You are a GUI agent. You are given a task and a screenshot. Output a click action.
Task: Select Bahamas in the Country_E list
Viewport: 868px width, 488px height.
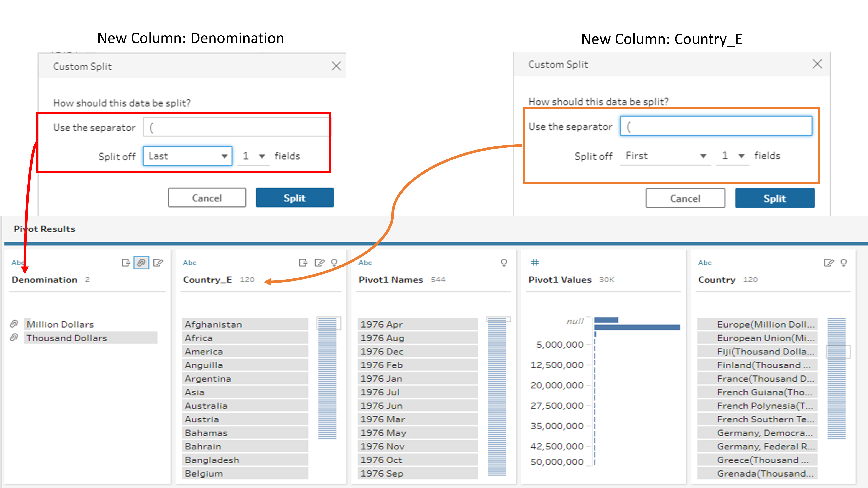click(x=245, y=432)
